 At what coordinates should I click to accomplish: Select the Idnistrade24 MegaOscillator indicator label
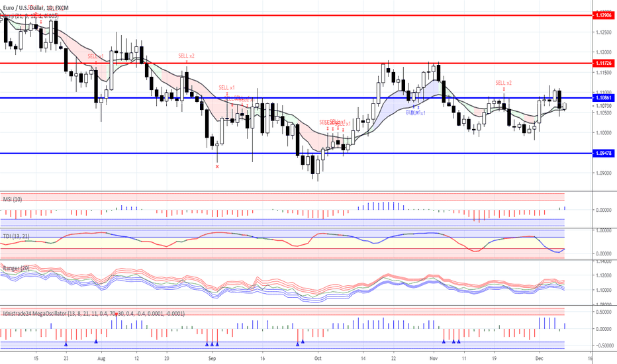93,313
